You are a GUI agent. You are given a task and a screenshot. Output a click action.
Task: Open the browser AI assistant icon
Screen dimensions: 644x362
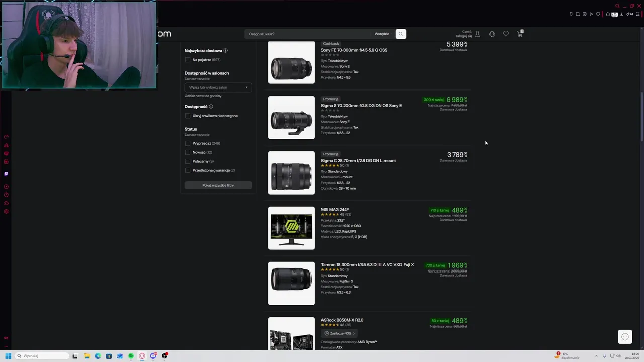629,14
